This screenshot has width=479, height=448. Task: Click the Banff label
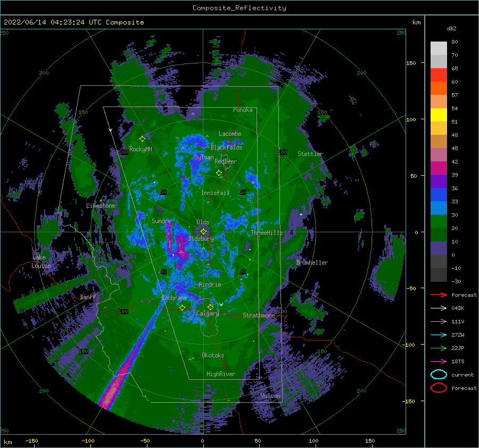[88, 297]
